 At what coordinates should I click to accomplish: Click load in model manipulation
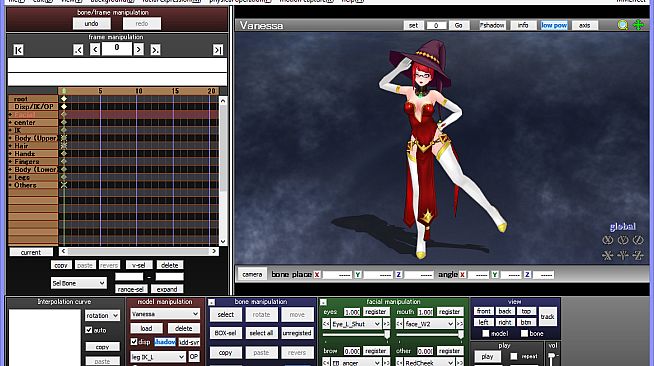[146, 328]
